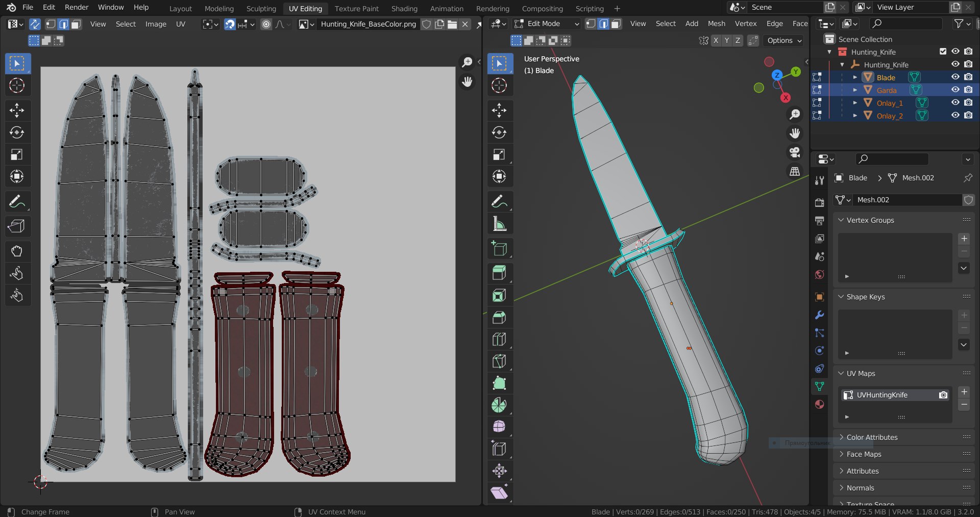The height and width of the screenshot is (517, 980).
Task: Choose the Grab sculpt tool in UV editor
Action: (17, 251)
